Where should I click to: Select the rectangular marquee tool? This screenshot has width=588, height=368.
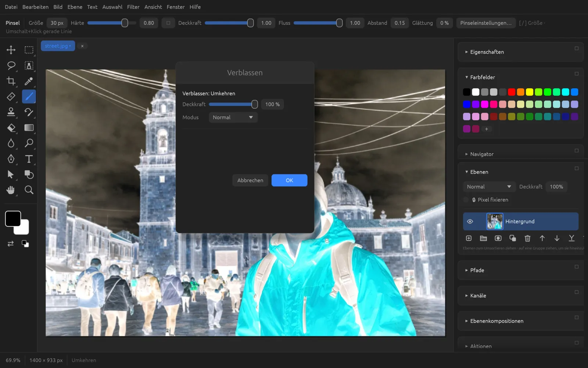tap(29, 50)
